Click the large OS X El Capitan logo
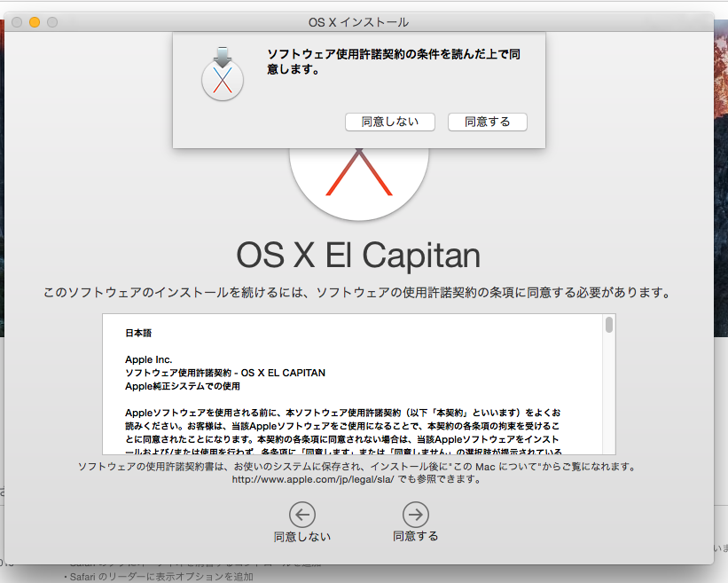This screenshot has height=583, width=728. pyautogui.click(x=359, y=184)
